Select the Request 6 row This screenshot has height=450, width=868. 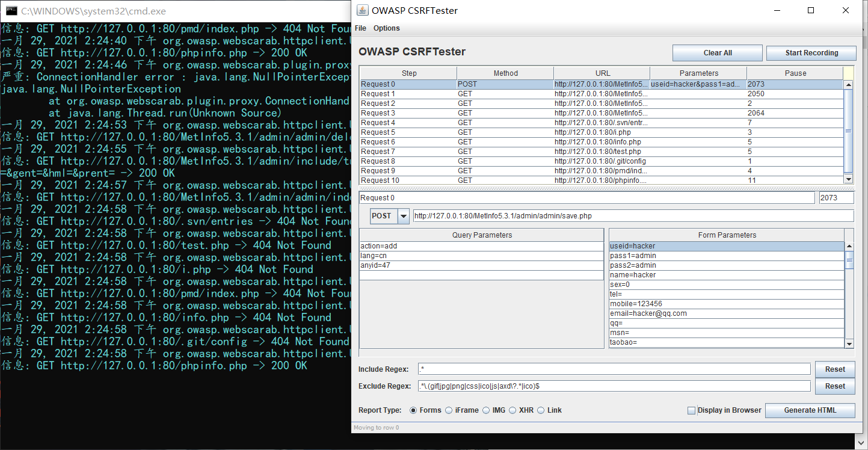click(602, 142)
